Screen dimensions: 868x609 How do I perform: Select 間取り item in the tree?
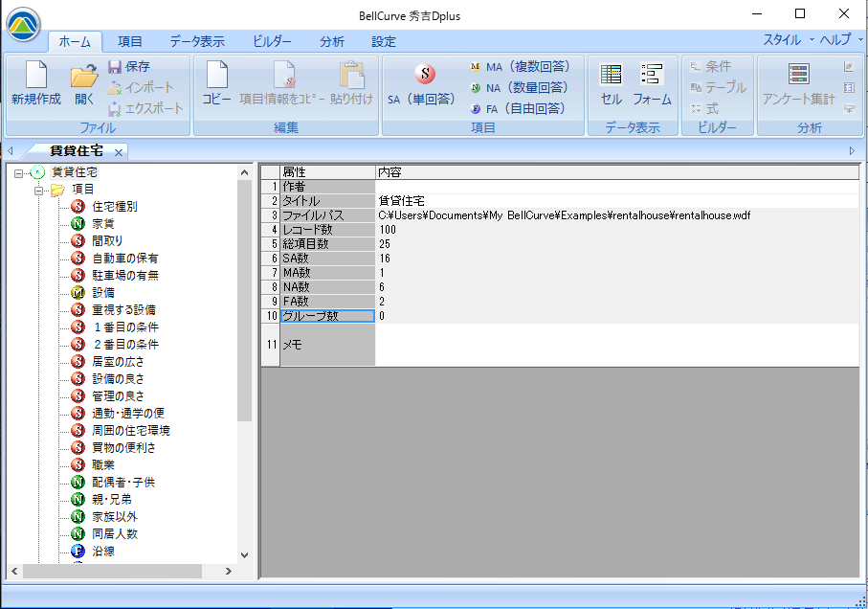click(x=107, y=241)
